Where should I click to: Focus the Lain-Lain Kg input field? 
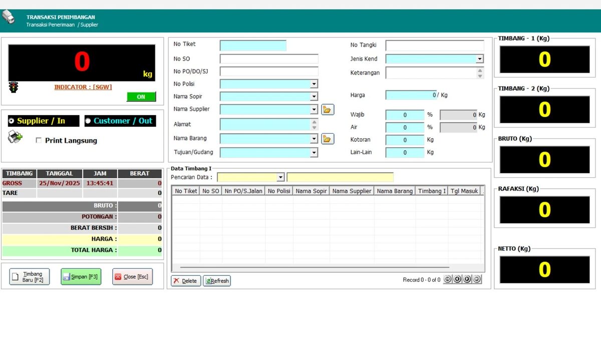405,152
